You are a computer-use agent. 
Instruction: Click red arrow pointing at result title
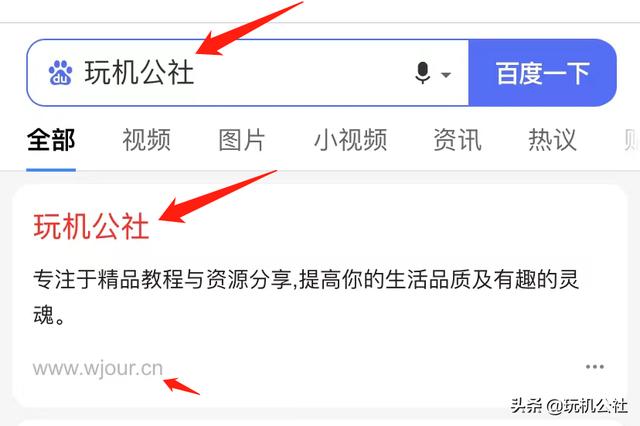tap(217, 196)
